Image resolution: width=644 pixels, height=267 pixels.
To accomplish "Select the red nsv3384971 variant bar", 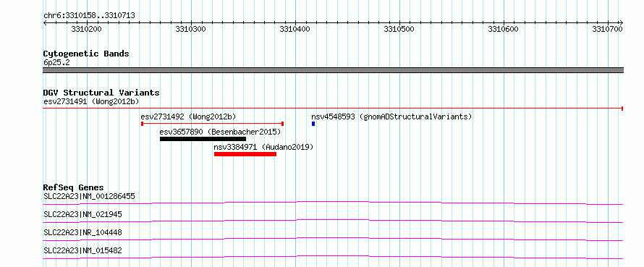I will [x=245, y=154].
